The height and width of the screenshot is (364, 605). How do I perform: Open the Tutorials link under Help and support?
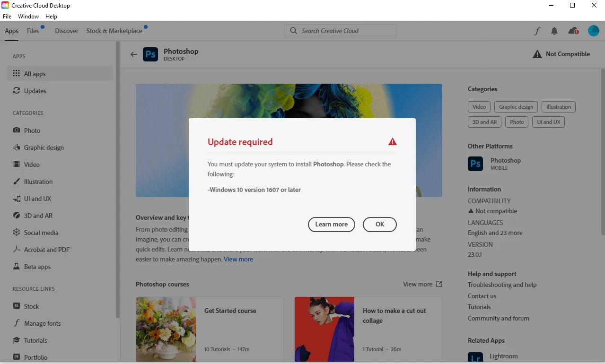479,307
